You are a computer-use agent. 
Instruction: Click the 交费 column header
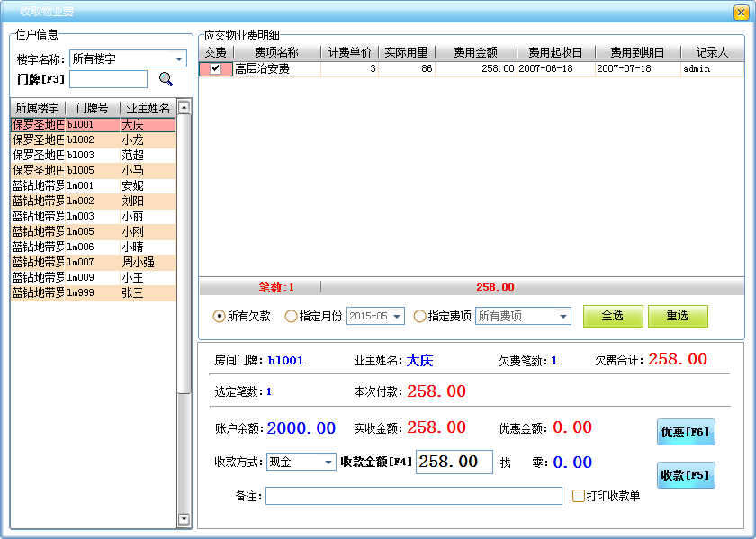click(x=215, y=52)
